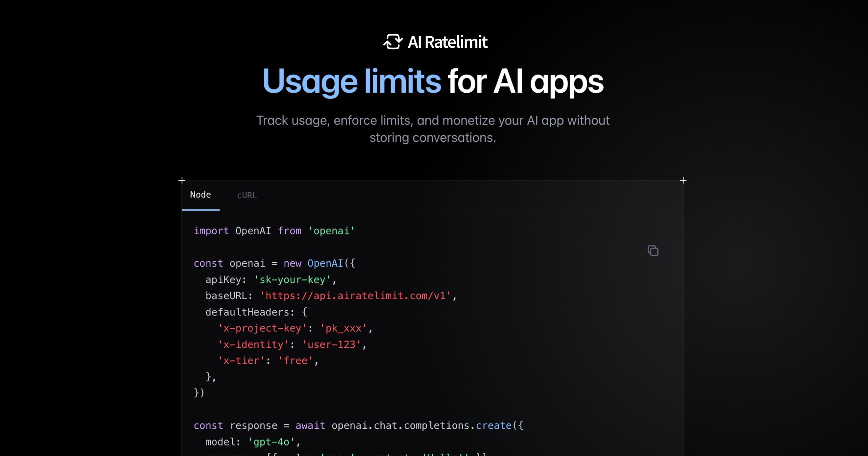Image resolution: width=868 pixels, height=456 pixels.
Task: Click the 'create' method call in code
Action: tap(494, 426)
